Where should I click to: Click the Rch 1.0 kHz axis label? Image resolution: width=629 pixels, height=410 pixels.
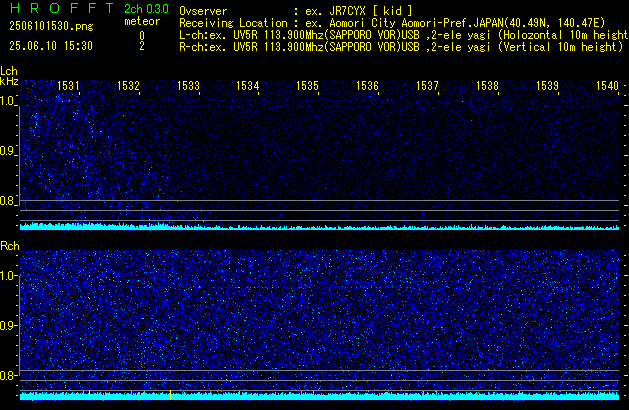coord(8,276)
